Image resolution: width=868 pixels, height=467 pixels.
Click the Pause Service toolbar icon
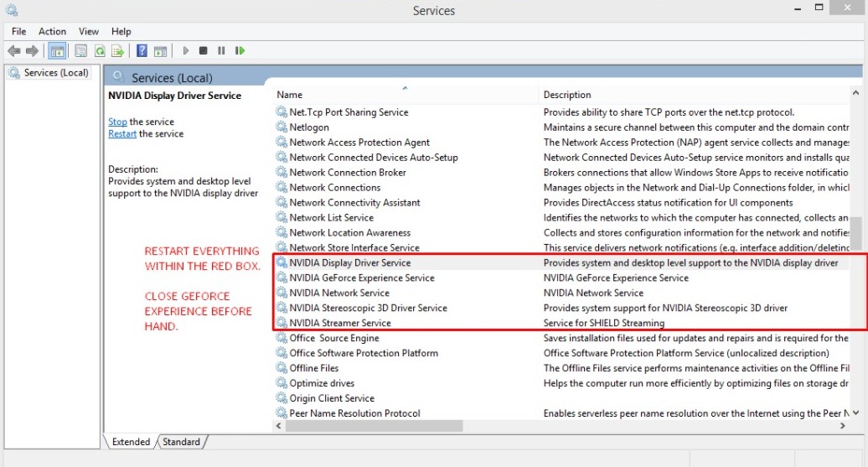[221, 51]
